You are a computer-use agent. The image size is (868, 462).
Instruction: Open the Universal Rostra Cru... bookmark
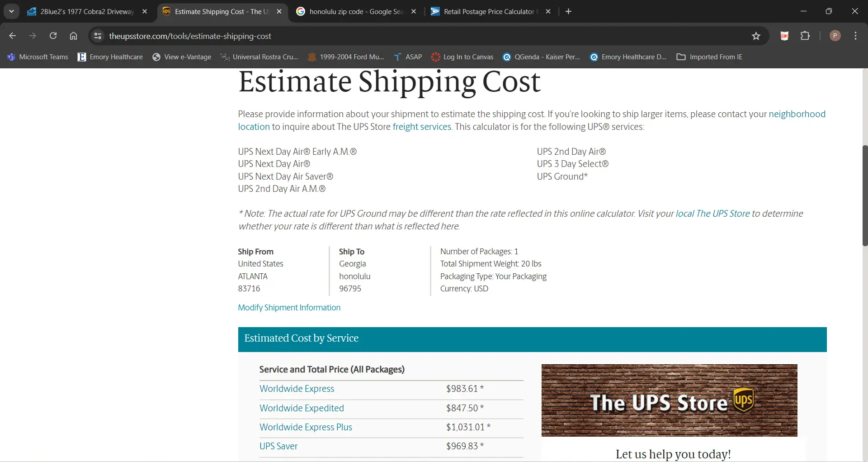click(259, 57)
